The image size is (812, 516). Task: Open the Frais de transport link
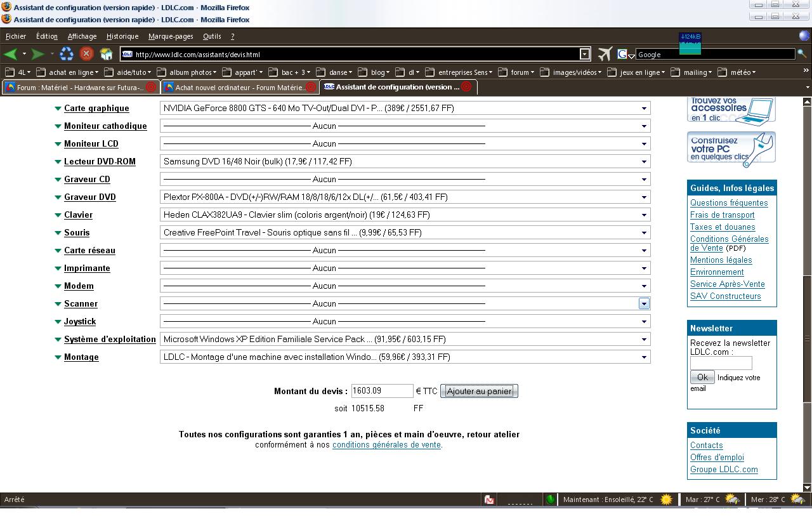click(x=722, y=215)
